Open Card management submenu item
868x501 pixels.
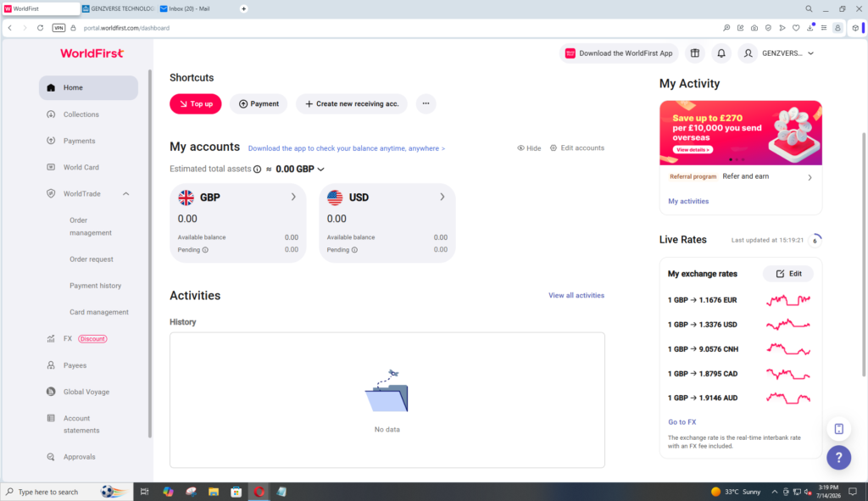(x=99, y=312)
